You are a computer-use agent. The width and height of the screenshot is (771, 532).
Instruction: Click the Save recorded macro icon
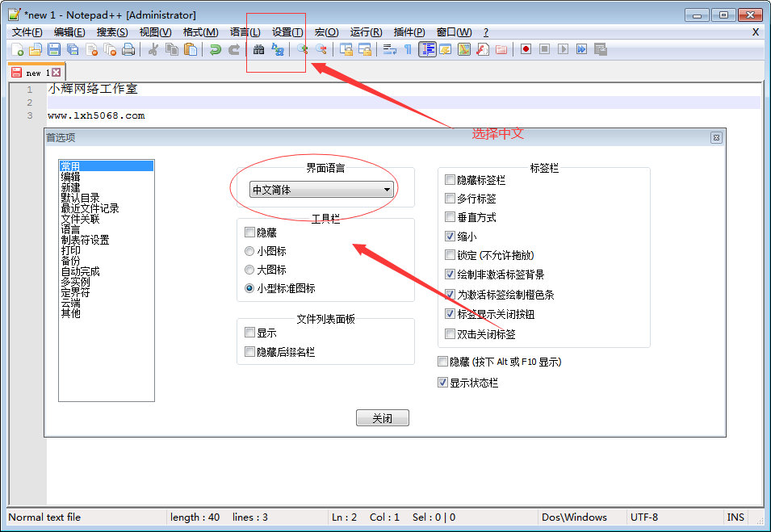point(601,49)
